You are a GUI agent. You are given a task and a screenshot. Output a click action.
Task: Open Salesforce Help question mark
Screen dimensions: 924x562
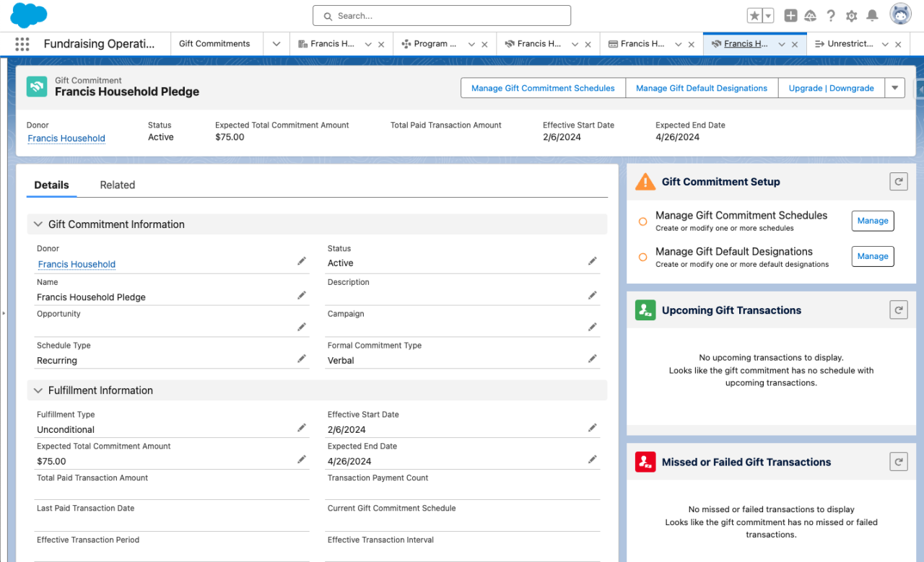pyautogui.click(x=831, y=16)
